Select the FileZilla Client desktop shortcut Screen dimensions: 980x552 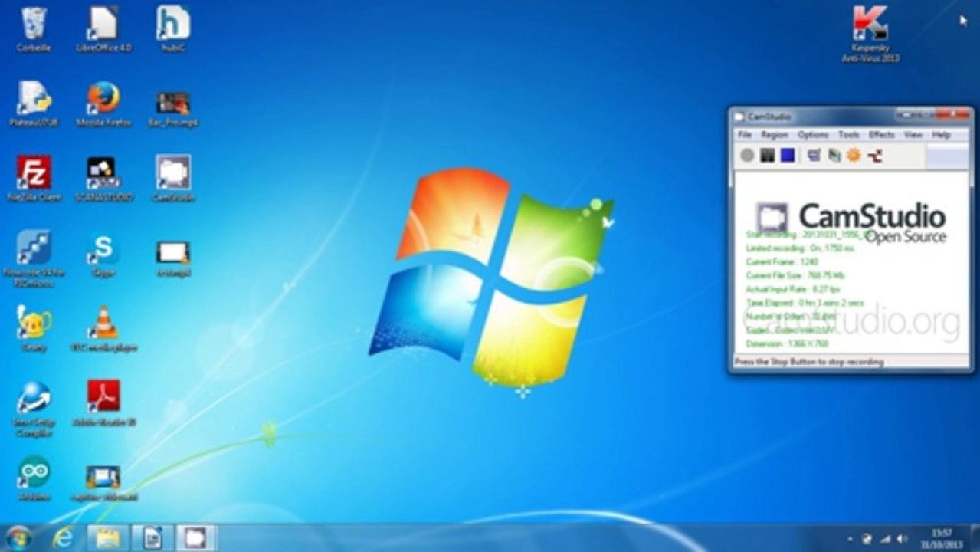tap(34, 178)
